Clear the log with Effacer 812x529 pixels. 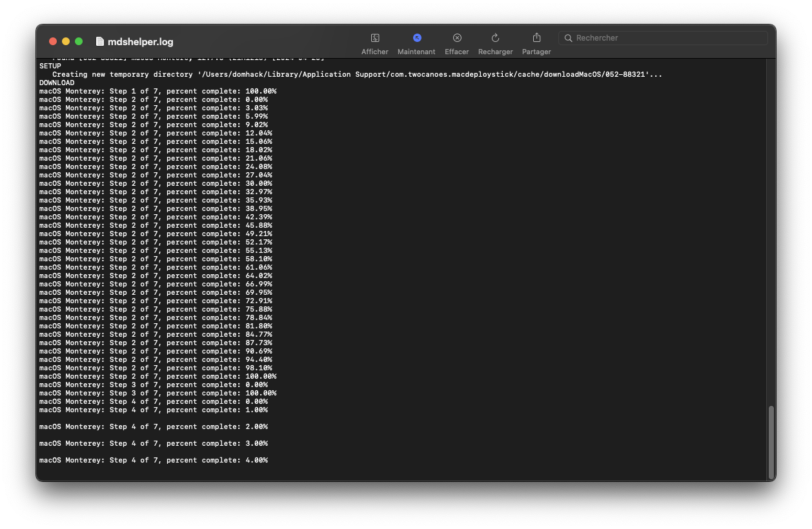[457, 38]
